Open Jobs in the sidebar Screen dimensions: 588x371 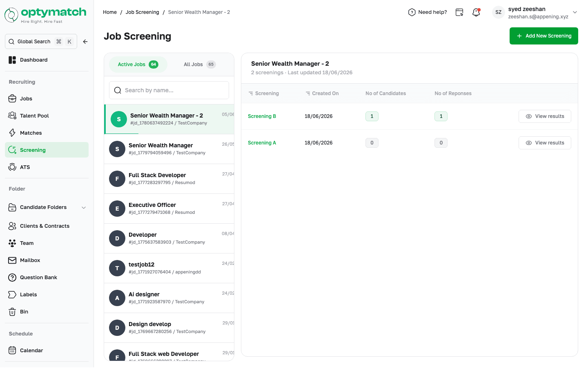click(x=47, y=99)
